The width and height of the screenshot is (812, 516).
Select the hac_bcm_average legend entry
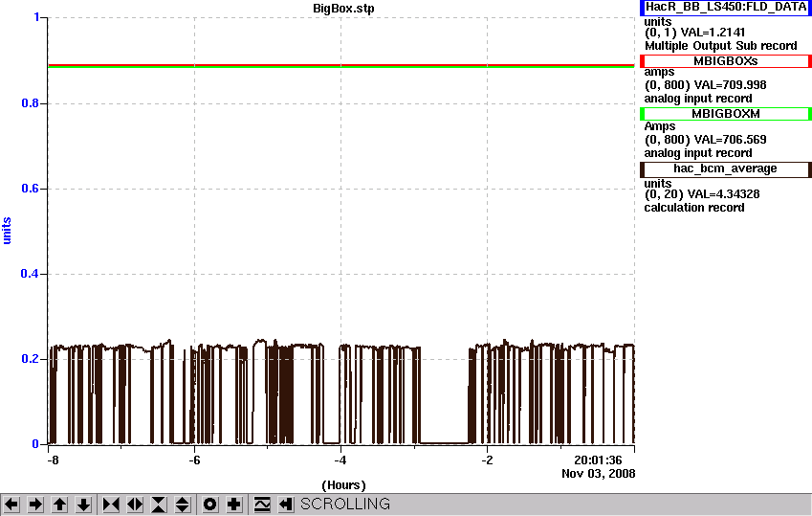click(726, 169)
